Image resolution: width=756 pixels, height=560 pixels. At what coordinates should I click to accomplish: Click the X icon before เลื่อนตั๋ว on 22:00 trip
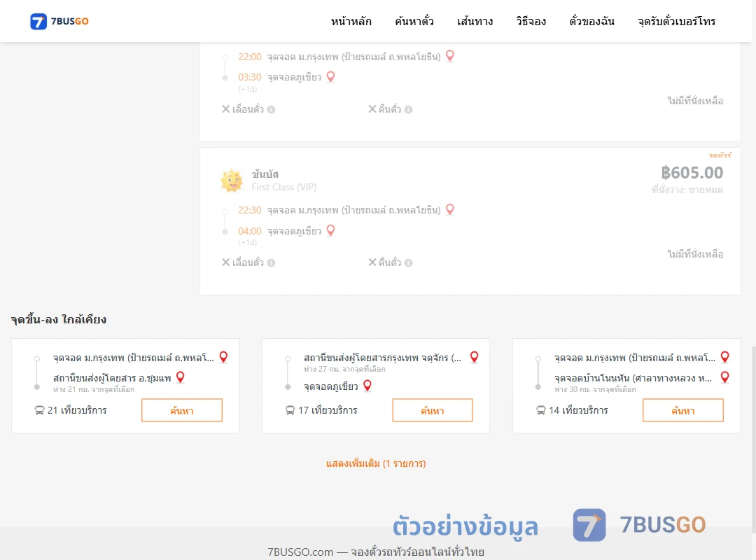[x=225, y=108]
